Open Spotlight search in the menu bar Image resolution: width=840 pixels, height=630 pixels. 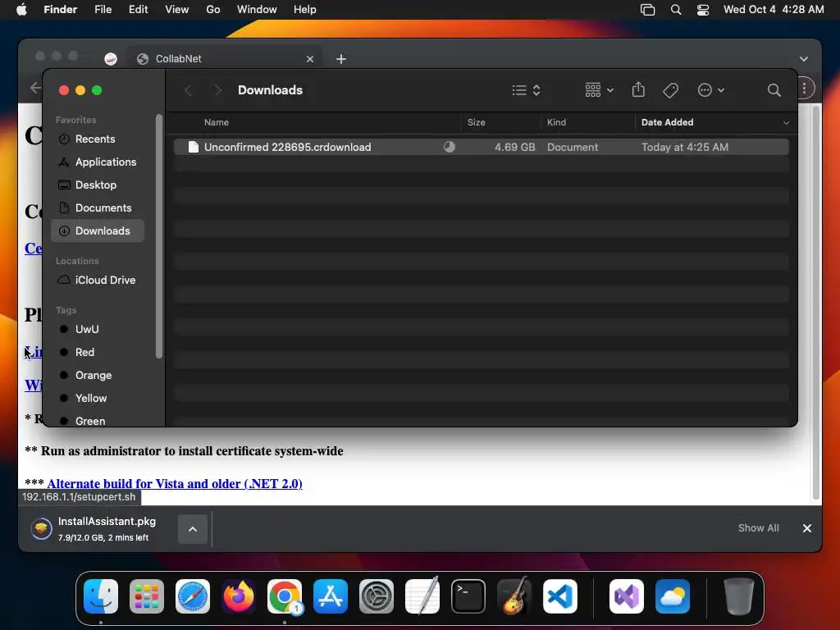click(x=676, y=10)
